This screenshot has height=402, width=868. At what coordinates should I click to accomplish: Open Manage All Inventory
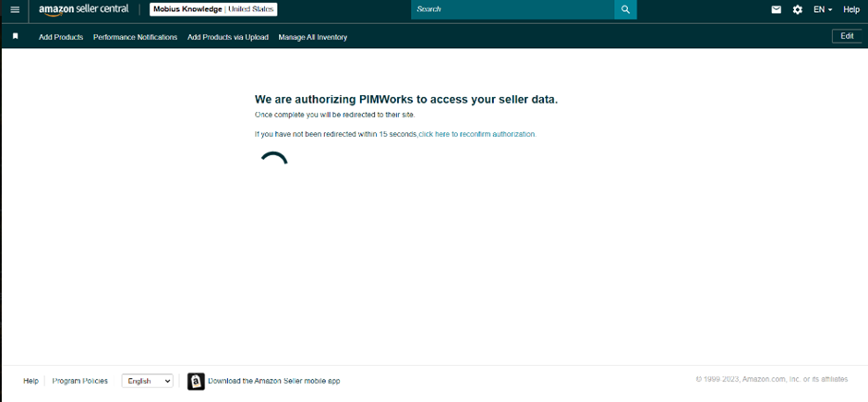(313, 37)
